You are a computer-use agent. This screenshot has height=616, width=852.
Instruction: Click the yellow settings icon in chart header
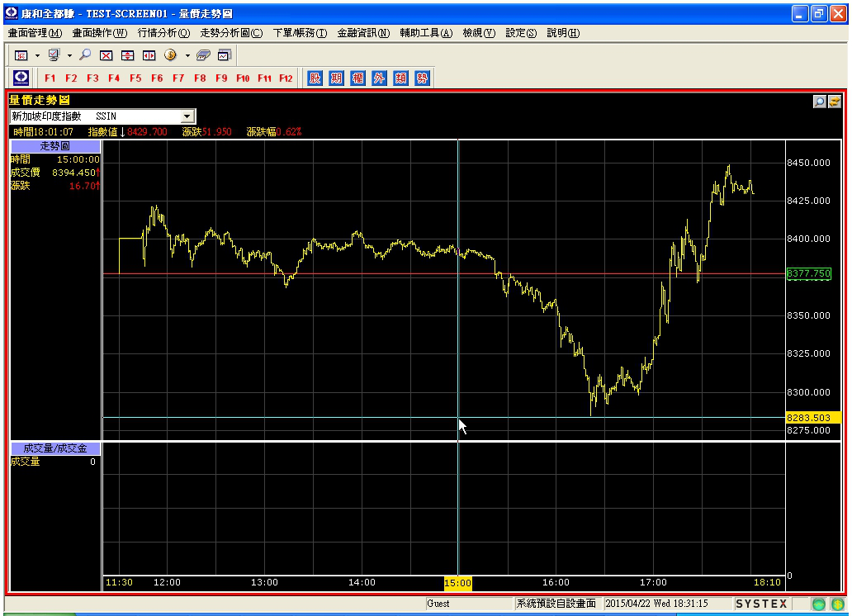(x=835, y=101)
